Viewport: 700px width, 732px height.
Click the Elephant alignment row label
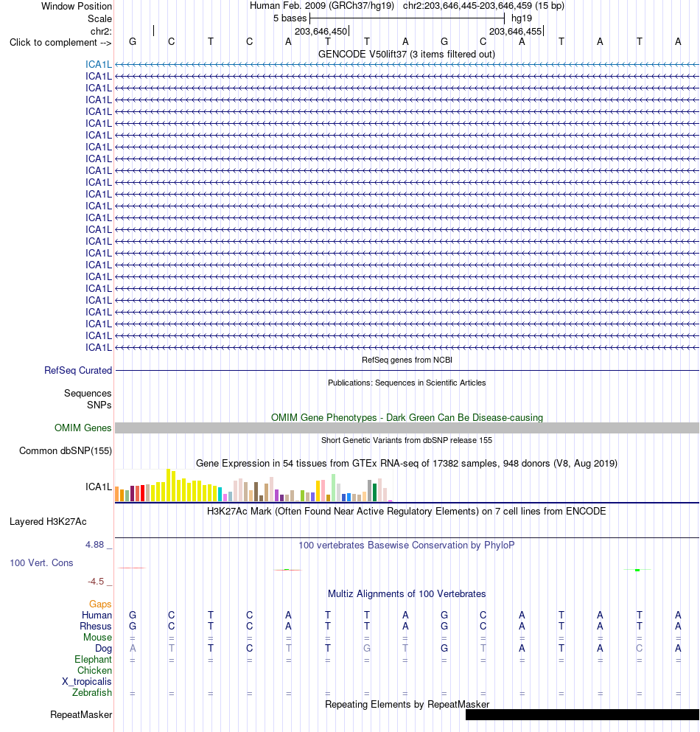pos(94,660)
